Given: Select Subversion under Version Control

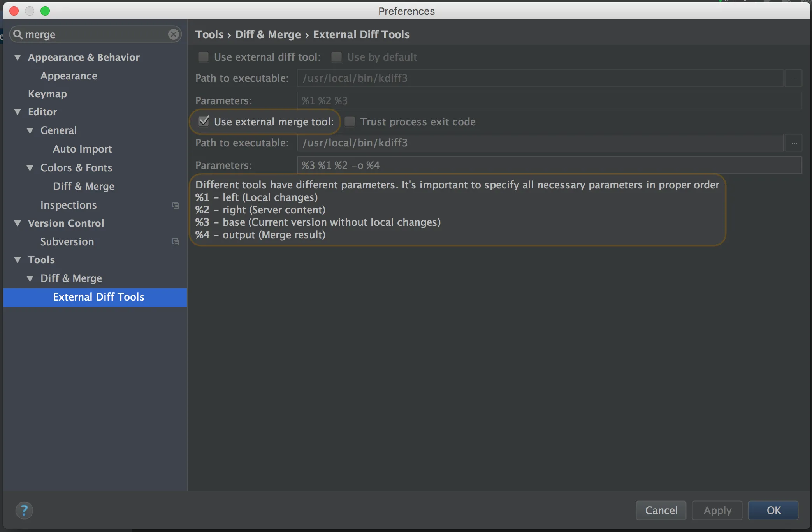Looking at the screenshot, I should pyautogui.click(x=67, y=242).
